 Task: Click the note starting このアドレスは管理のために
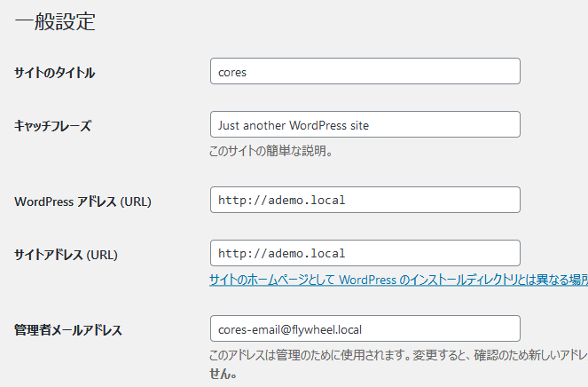tap(398, 364)
